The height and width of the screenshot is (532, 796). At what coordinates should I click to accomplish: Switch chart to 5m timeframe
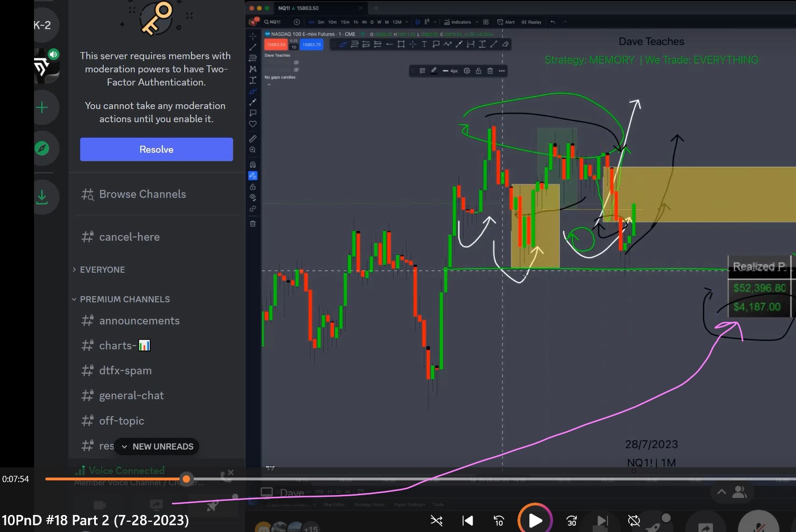[x=321, y=22]
